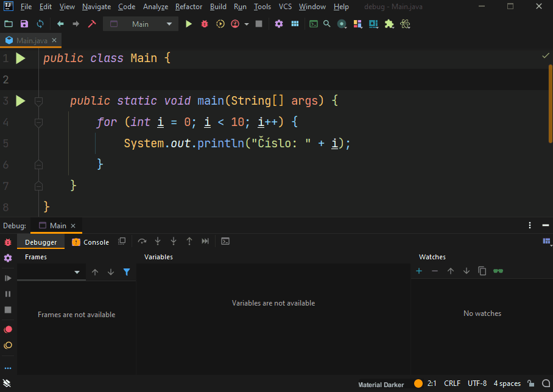This screenshot has height=392, width=553.
Task: Switch to the Console tab
Action: tap(90, 242)
